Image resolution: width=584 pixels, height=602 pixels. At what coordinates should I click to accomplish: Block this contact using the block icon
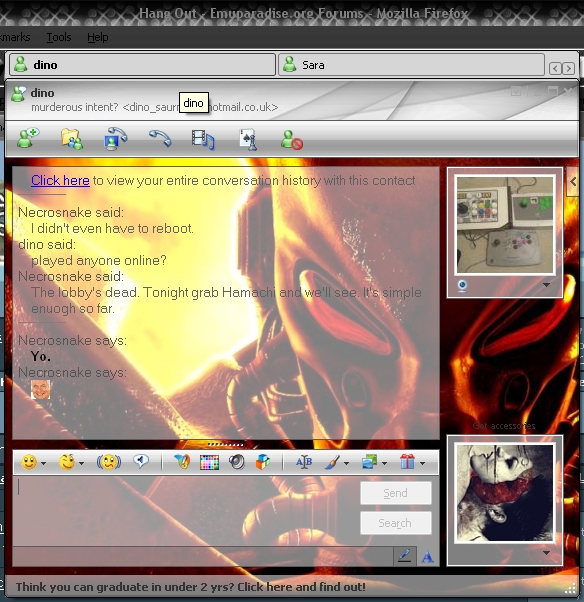point(292,139)
